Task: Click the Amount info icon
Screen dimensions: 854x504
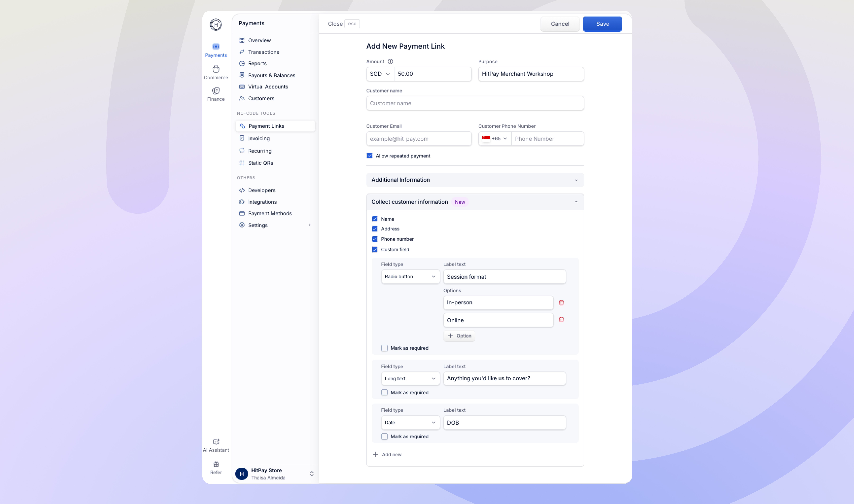Action: click(390, 61)
